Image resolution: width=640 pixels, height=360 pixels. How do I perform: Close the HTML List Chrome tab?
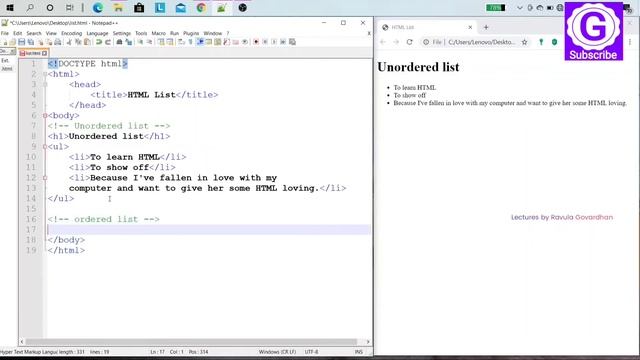(x=470, y=27)
